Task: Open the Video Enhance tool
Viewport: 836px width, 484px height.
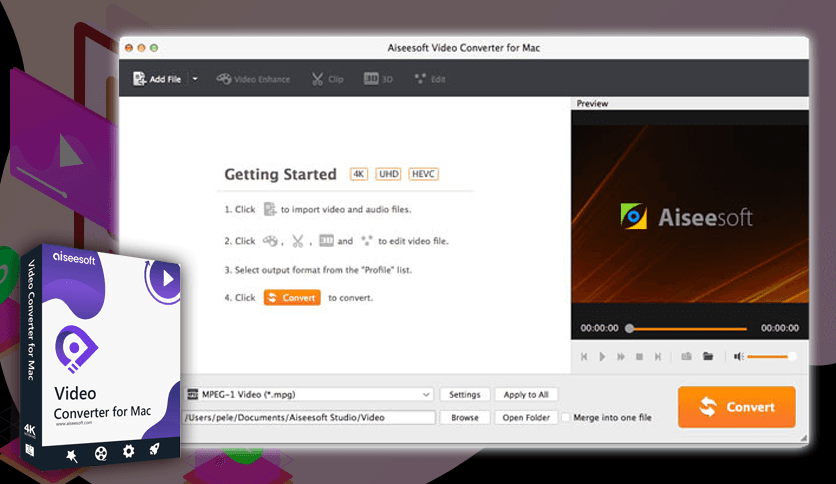Action: [x=253, y=79]
